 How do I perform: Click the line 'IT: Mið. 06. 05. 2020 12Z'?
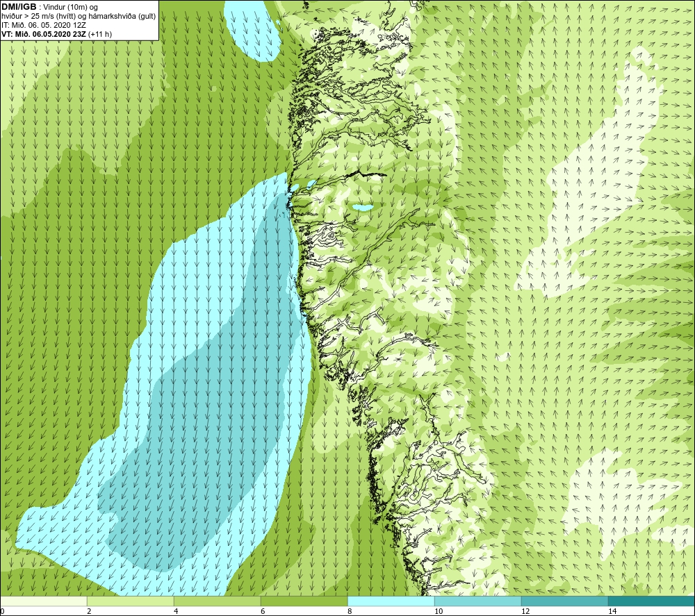point(43,25)
